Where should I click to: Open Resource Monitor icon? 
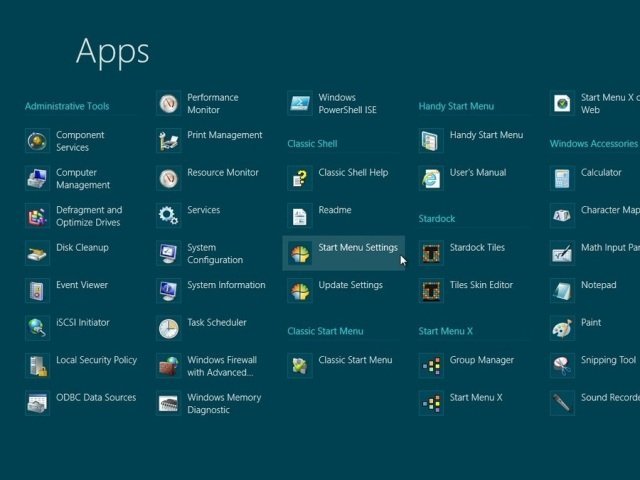point(169,178)
